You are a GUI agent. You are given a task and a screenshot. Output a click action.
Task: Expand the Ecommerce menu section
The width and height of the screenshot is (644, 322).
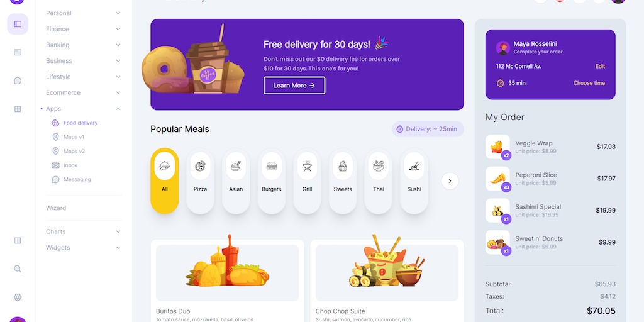tap(84, 93)
